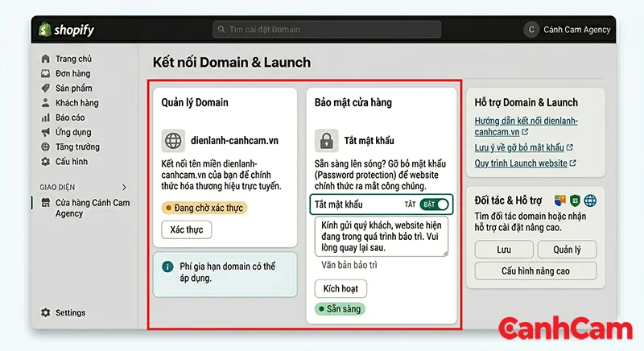Click the blue globe icon in Đối tác & Hỗ trợ
Viewport: 644px width, 351px height.
coord(590,200)
